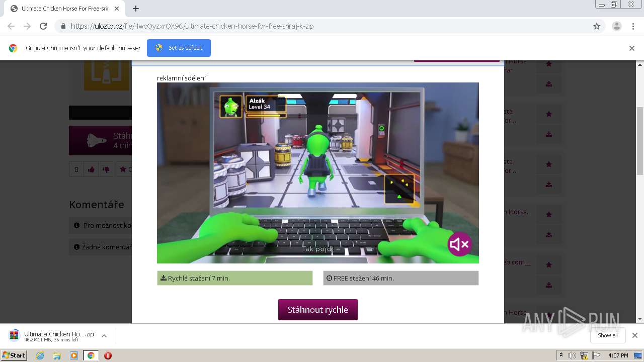The image size is (644, 362).
Task: Close the Ultimate Chicken Horse tab
Action: pyautogui.click(x=117, y=9)
